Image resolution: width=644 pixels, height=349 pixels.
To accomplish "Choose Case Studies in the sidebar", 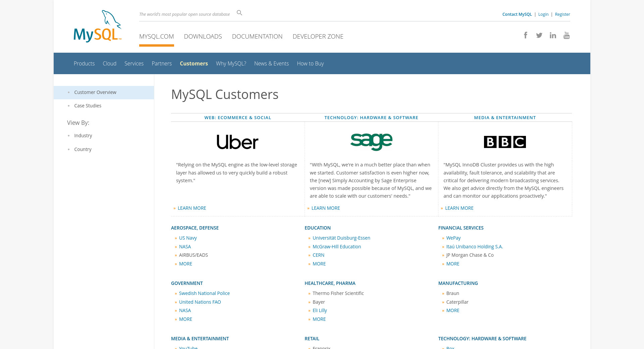I will point(88,106).
